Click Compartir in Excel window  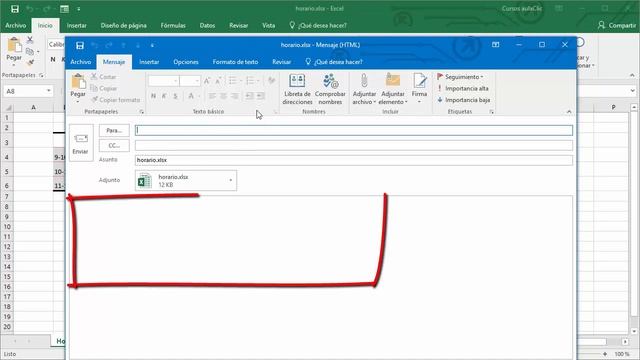click(617, 25)
